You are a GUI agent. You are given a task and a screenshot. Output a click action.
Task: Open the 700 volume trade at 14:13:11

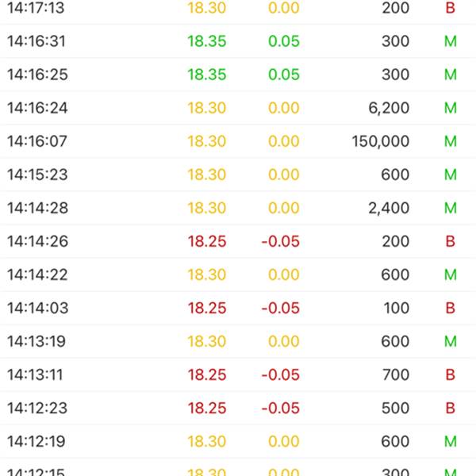click(x=238, y=374)
